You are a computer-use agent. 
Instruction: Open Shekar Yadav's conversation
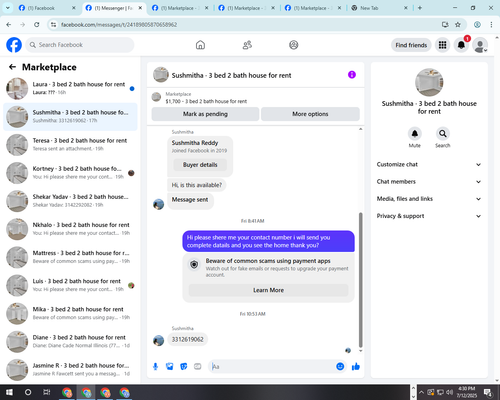[x=70, y=201]
